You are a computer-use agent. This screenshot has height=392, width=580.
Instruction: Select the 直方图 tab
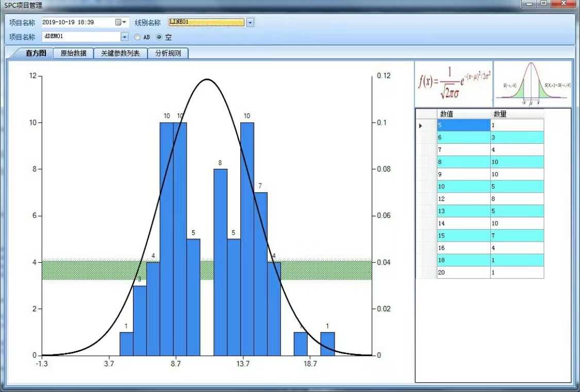point(36,53)
